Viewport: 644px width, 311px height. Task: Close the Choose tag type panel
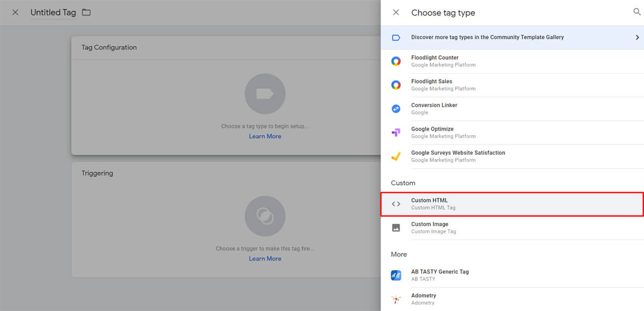point(396,12)
